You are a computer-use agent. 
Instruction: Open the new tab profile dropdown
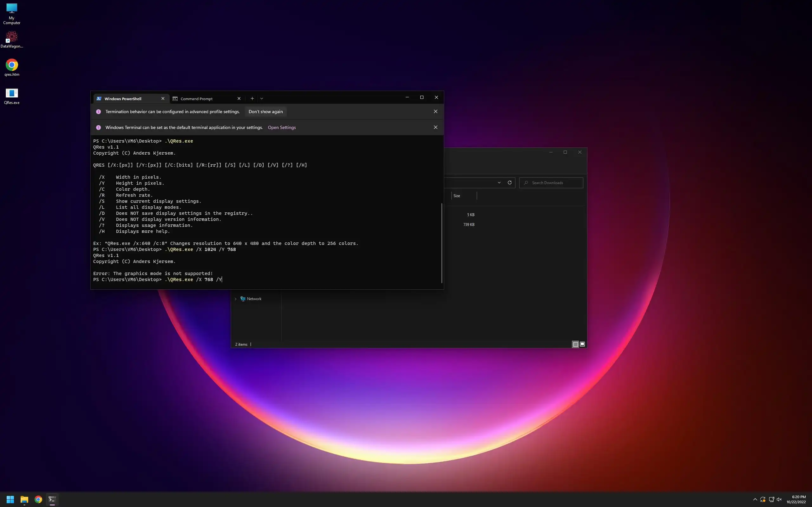click(262, 99)
